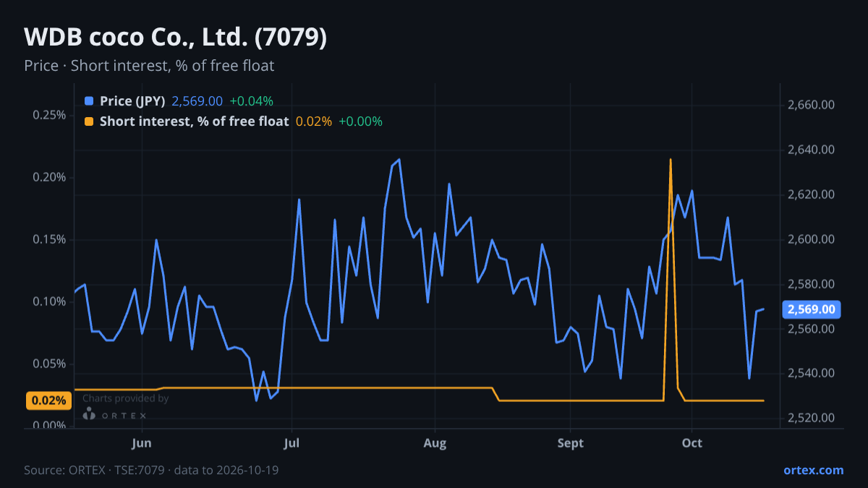Click the subtitle Price · Short interest text

coord(149,66)
